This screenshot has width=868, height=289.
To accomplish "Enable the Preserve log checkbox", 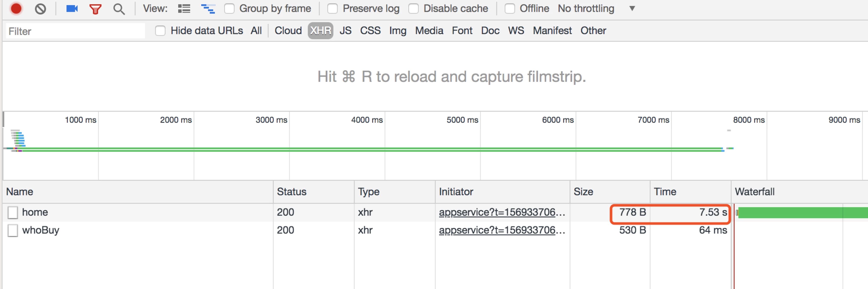I will (333, 9).
